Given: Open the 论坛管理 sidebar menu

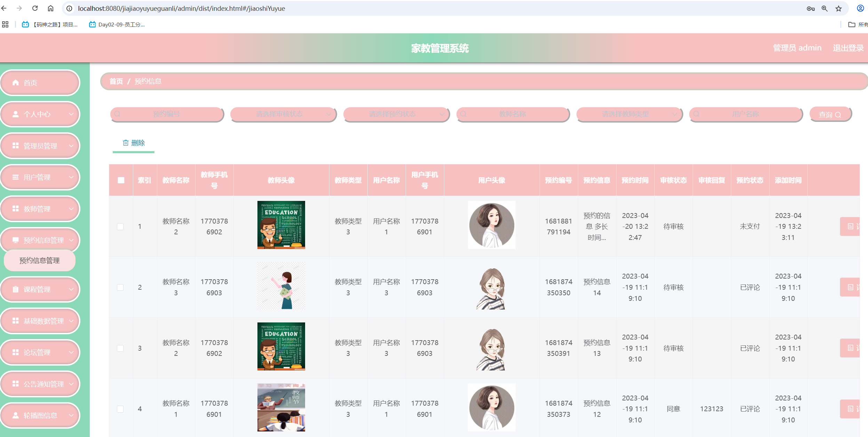Looking at the screenshot, I should point(40,352).
